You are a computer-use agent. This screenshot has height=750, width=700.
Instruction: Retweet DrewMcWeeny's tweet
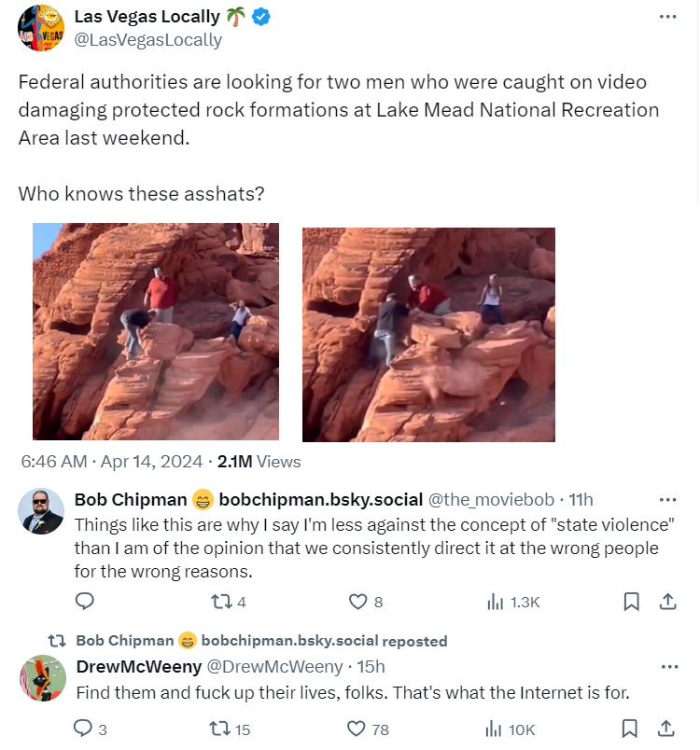point(221,729)
